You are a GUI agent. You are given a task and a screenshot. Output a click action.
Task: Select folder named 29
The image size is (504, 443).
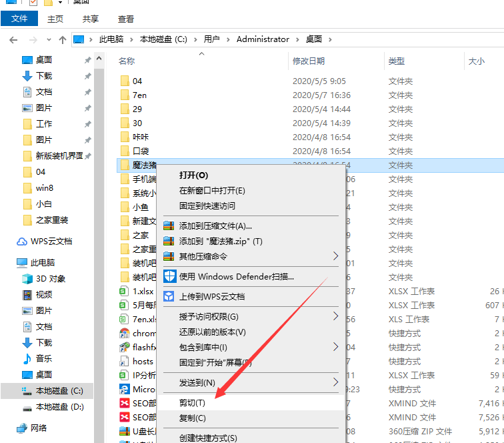click(137, 109)
